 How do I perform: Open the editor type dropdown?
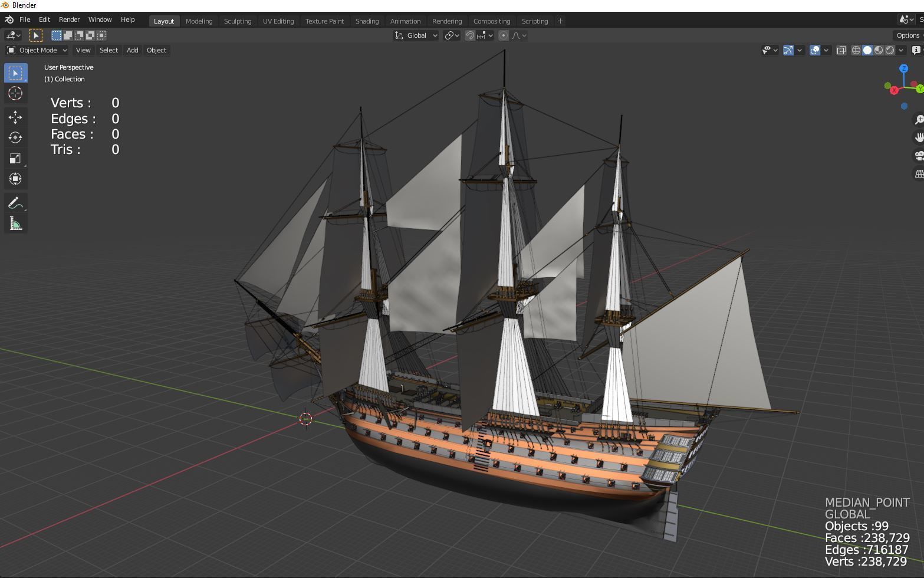[x=13, y=35]
